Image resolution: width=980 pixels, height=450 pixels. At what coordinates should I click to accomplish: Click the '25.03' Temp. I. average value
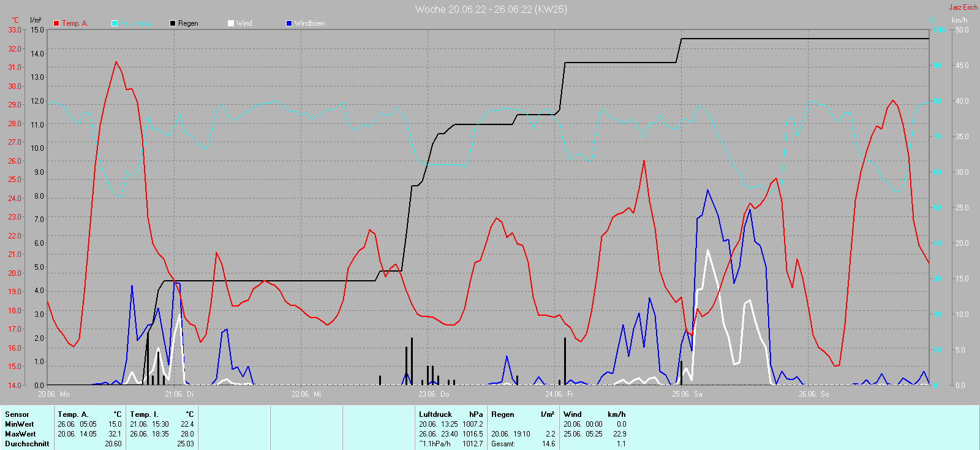pyautogui.click(x=186, y=444)
